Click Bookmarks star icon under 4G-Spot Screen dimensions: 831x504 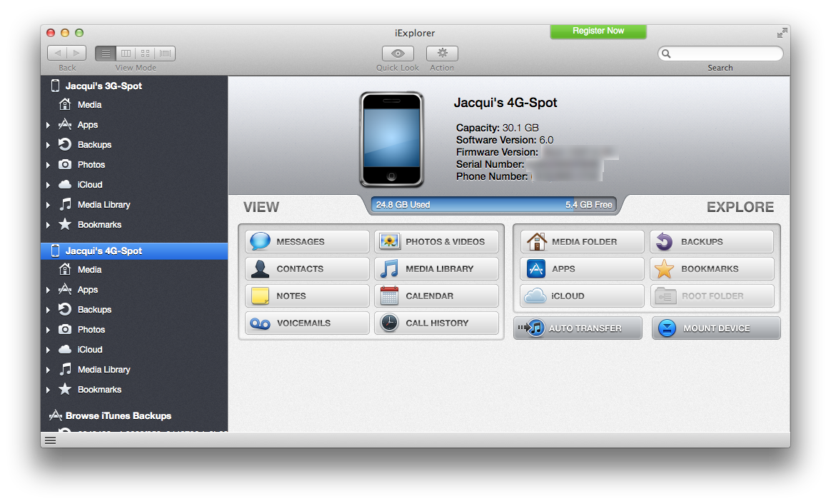(x=65, y=389)
